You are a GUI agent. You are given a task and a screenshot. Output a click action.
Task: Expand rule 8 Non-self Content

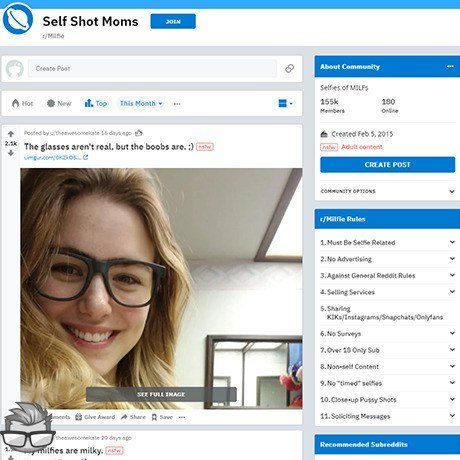tap(388, 366)
